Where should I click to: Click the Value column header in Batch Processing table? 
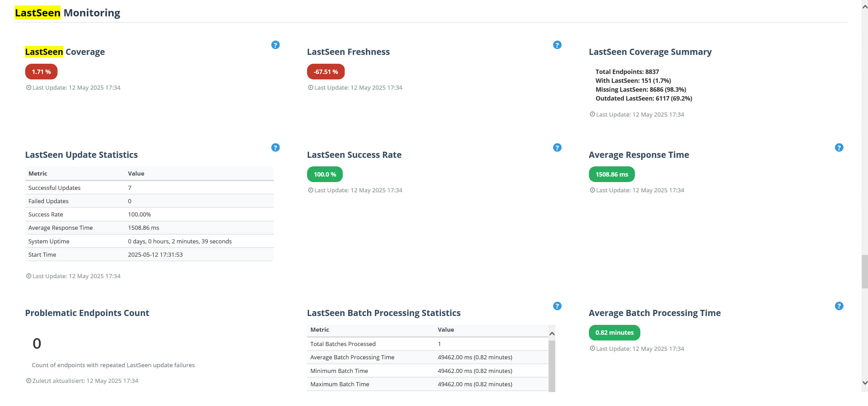click(446, 330)
